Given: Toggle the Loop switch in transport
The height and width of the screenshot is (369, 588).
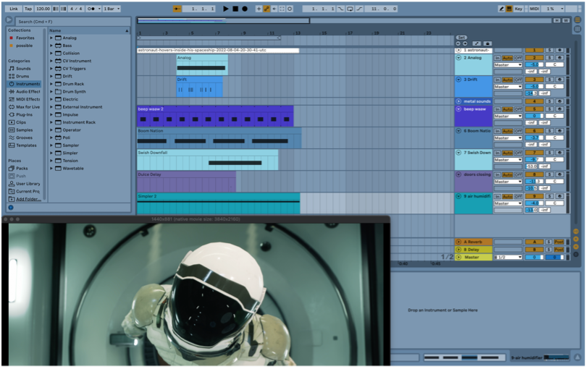Looking at the screenshot, I should tap(350, 9).
